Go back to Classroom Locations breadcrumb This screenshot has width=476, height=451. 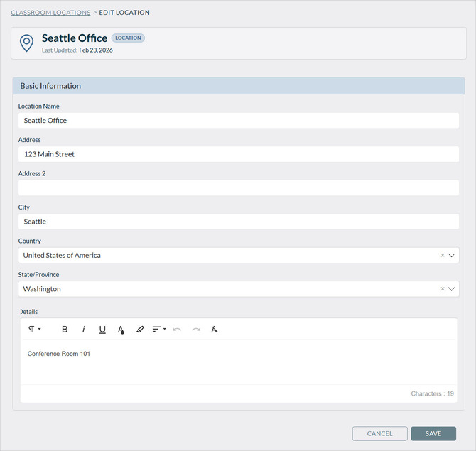point(50,13)
